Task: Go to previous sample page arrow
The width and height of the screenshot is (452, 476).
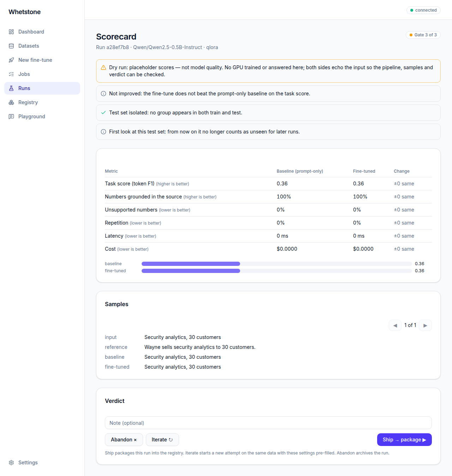Action: click(395, 325)
